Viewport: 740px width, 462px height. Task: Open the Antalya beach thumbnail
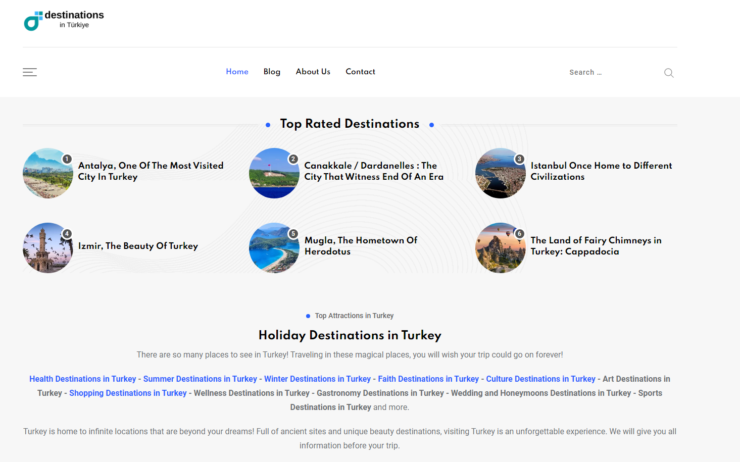tap(48, 173)
